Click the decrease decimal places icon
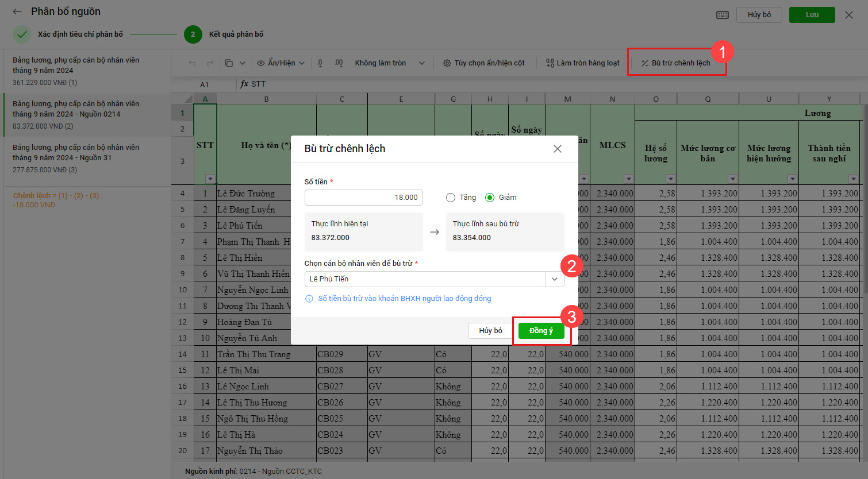This screenshot has height=479, width=868. 320,63
